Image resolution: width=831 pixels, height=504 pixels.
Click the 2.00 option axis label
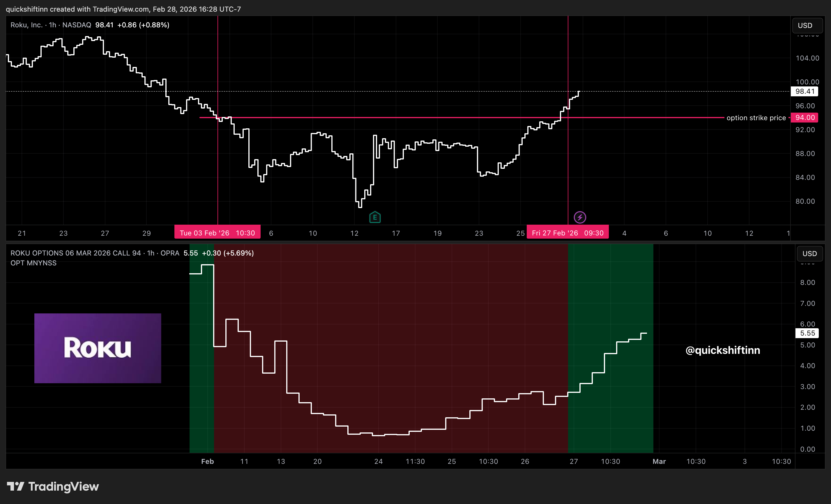pyautogui.click(x=807, y=407)
